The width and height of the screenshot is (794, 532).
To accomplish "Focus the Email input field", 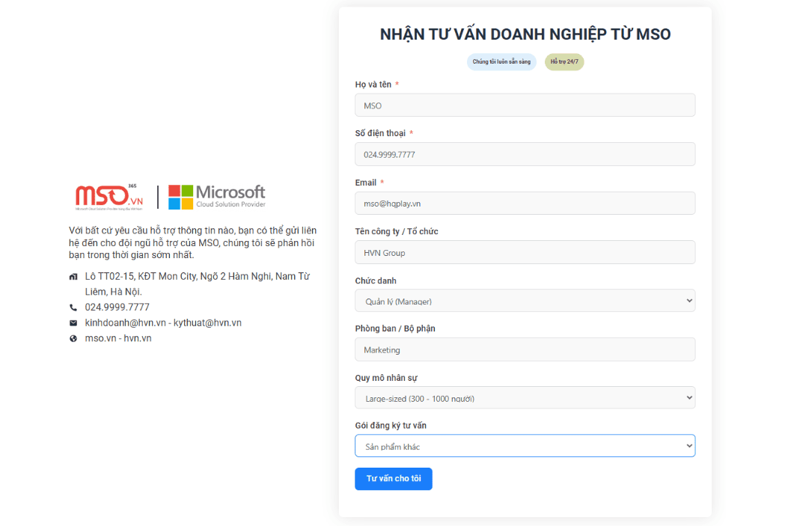I will (525, 204).
